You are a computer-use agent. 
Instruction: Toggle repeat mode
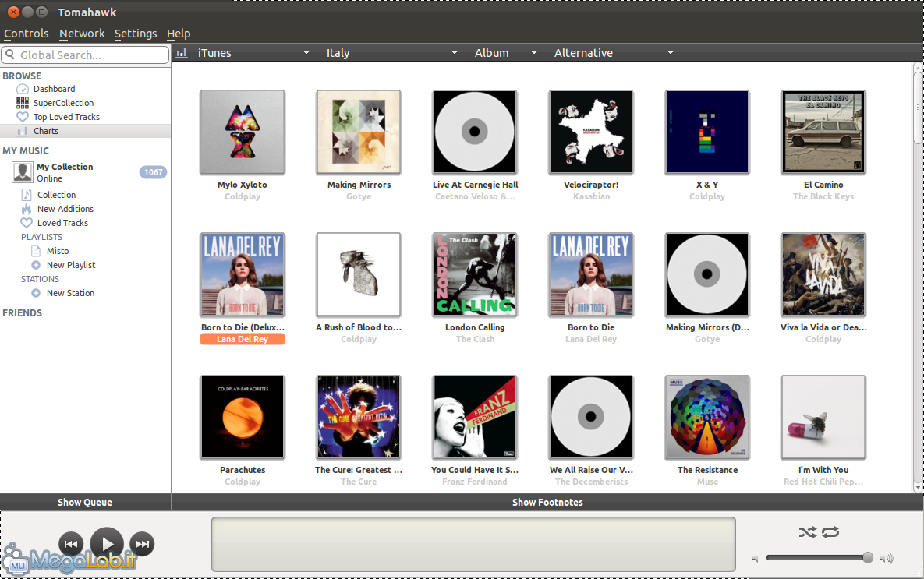(x=830, y=532)
